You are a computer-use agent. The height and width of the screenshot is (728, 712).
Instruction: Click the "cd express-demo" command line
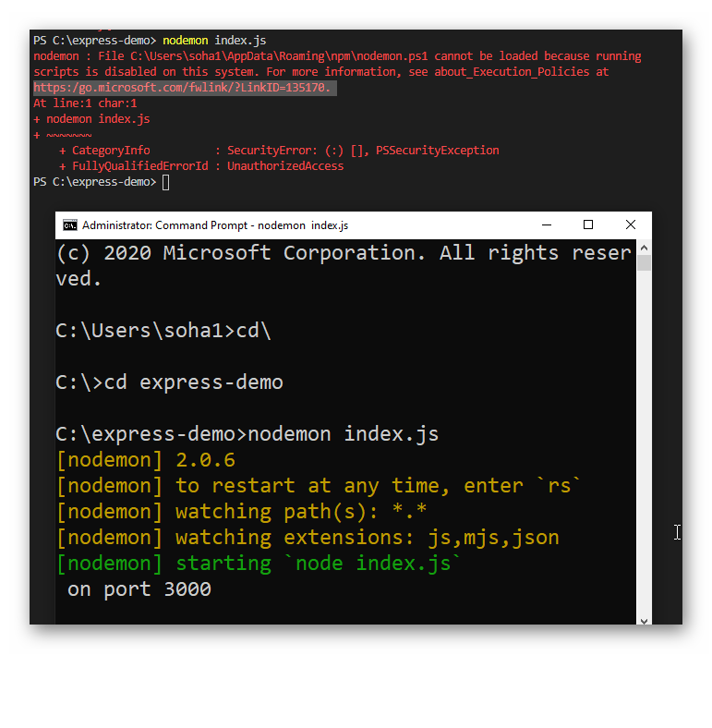[170, 382]
